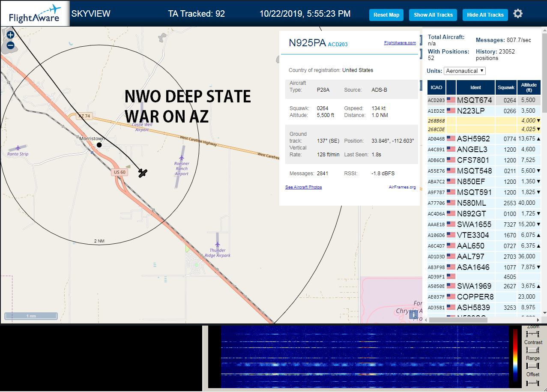Select the black aircraft marker on the map
The width and height of the screenshot is (547, 392).
(x=143, y=173)
